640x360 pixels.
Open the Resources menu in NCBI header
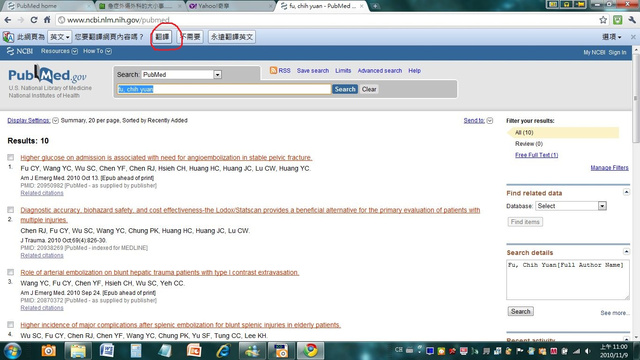(x=59, y=51)
